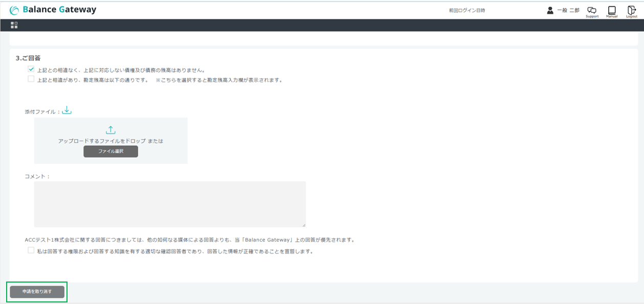Open the Manual book icon
The height and width of the screenshot is (304, 644).
coord(612,11)
